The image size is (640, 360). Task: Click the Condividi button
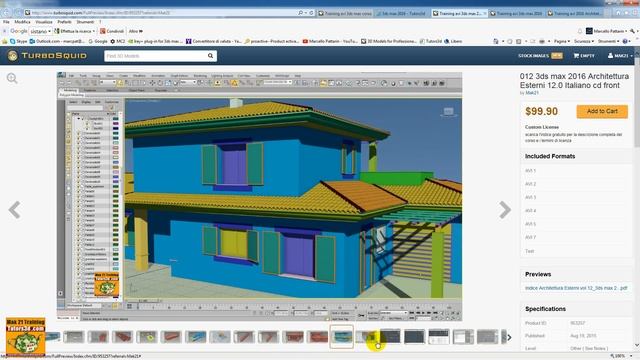(x=112, y=31)
